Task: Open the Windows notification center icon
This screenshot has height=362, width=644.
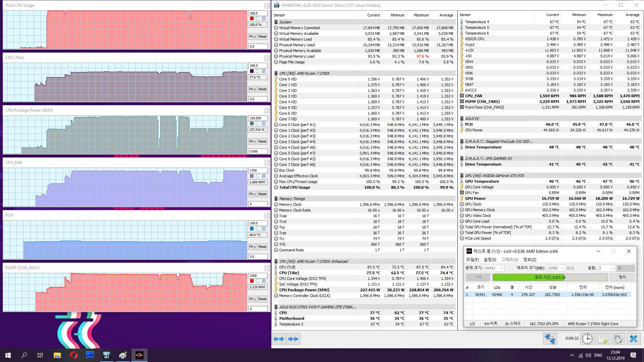Action: tap(633, 355)
